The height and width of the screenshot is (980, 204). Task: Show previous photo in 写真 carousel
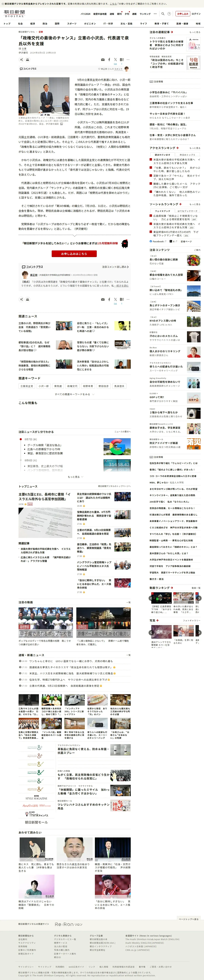coord(151,633)
